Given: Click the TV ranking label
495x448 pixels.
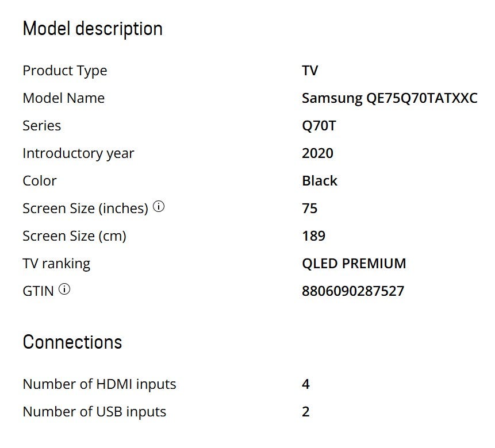Looking at the screenshot, I should coord(56,264).
